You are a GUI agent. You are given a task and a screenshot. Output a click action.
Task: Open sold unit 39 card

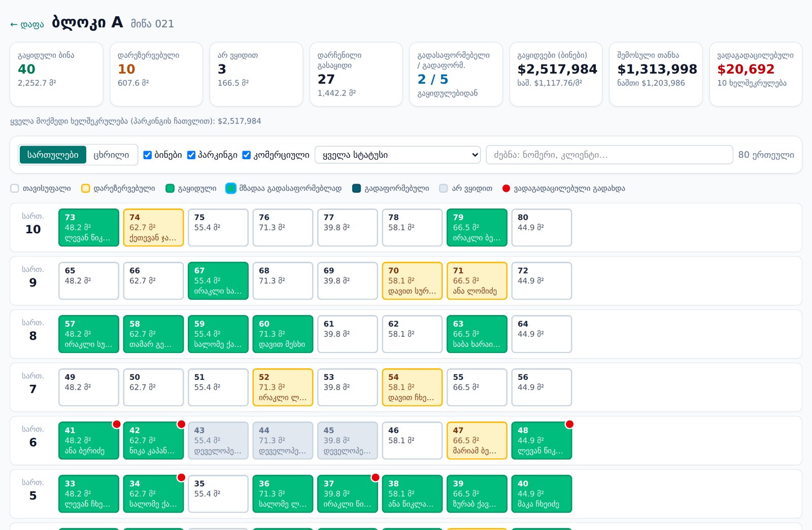(x=477, y=494)
